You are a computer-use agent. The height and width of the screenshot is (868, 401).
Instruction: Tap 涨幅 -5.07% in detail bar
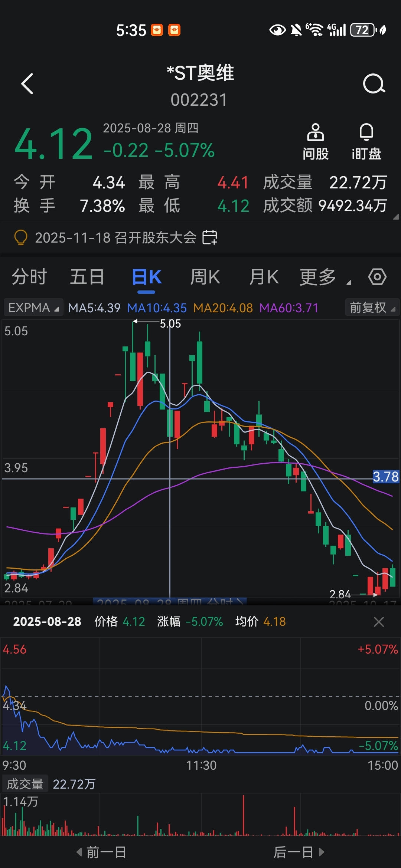click(190, 622)
